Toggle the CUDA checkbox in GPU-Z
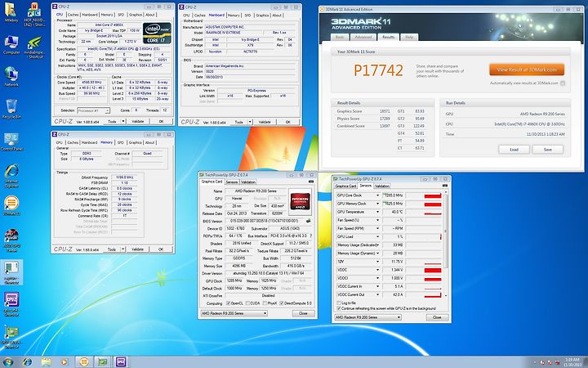 247,303
